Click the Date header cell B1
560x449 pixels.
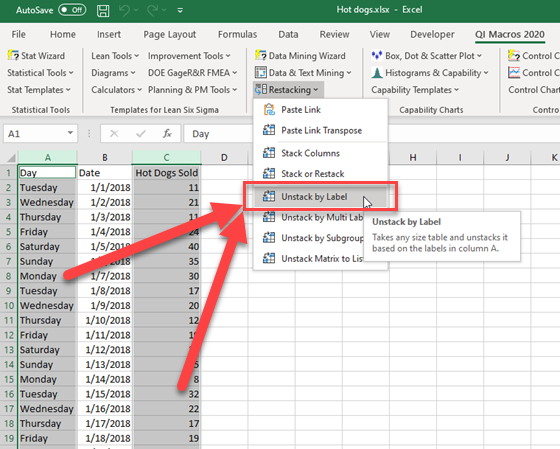[105, 173]
